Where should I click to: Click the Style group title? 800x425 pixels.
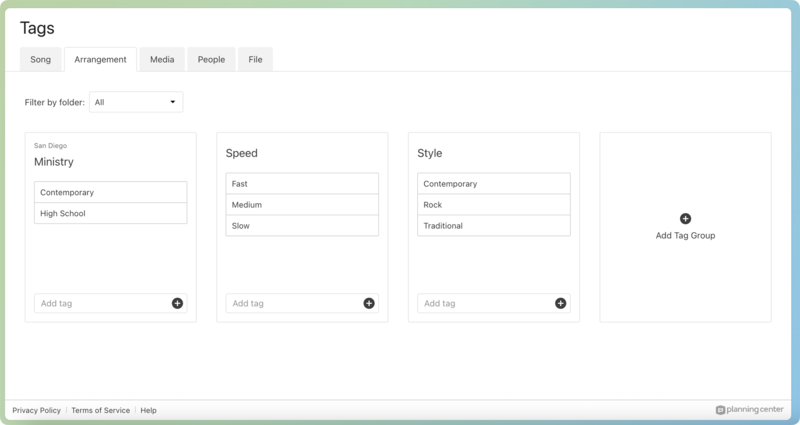(430, 153)
